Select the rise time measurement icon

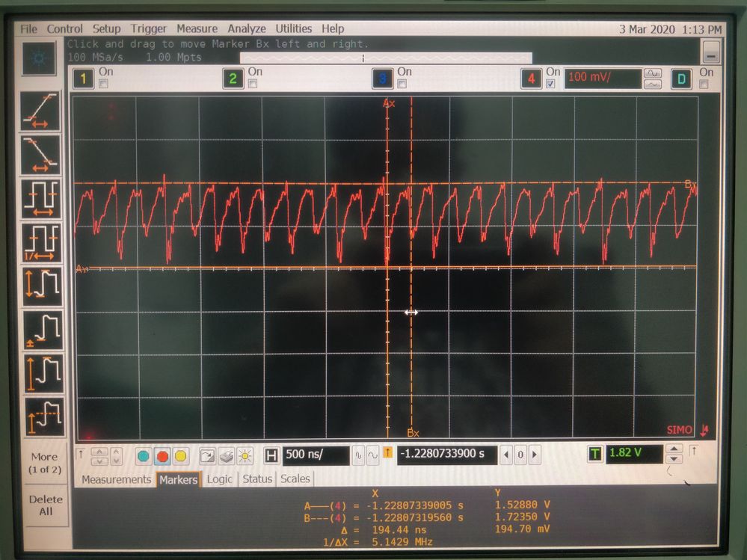coord(40,111)
